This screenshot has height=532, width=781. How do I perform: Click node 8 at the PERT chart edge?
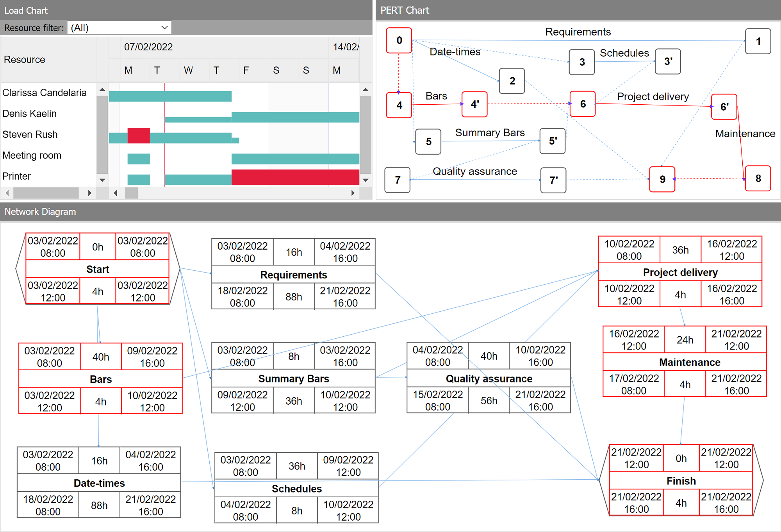click(x=758, y=179)
